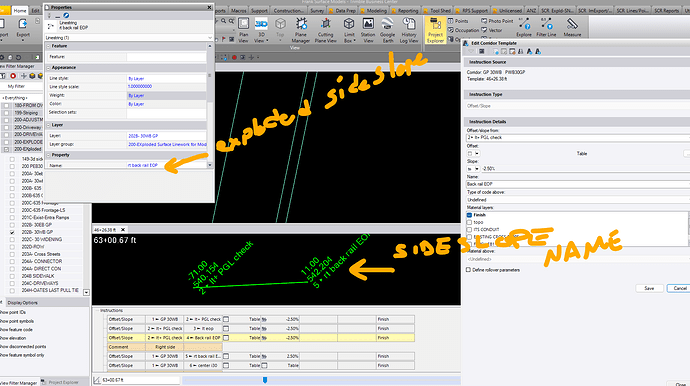Collapse the Feature section in Properties
Viewport: 690px width, 386px height.
pos(49,46)
